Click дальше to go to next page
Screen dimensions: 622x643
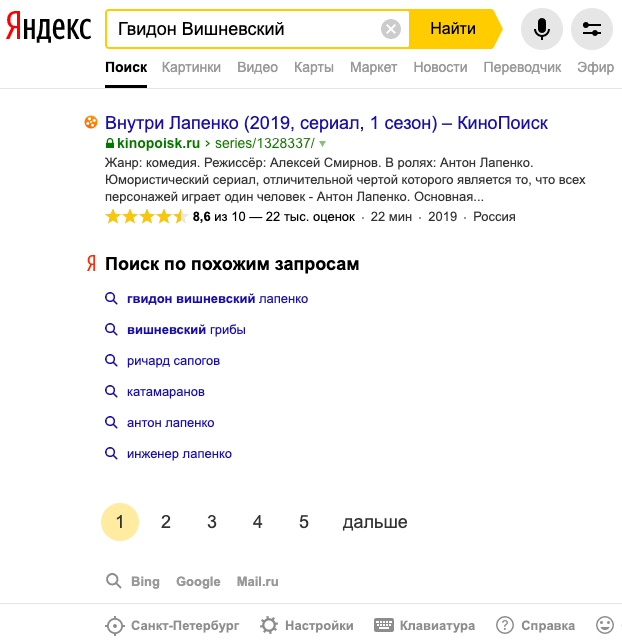coord(375,522)
